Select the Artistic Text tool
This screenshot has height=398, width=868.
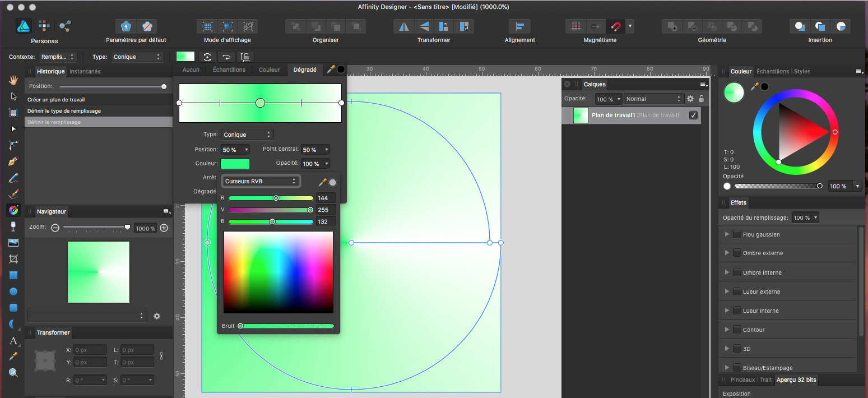tap(13, 340)
